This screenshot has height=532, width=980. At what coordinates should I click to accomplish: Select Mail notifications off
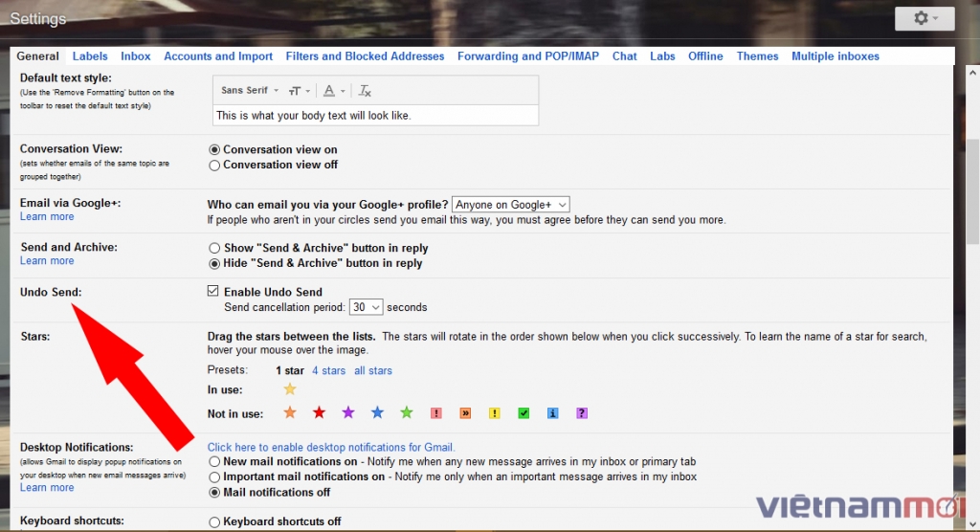214,493
